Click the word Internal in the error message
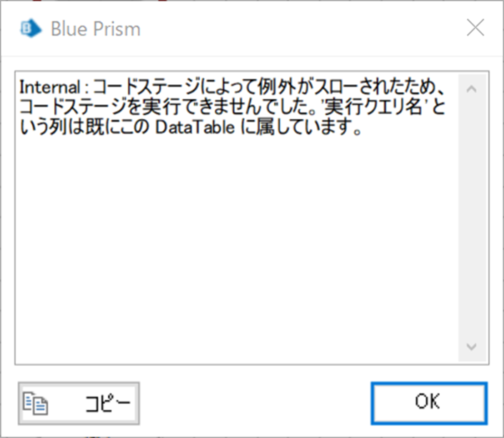Screen dimensions: 504x438 click(x=49, y=87)
